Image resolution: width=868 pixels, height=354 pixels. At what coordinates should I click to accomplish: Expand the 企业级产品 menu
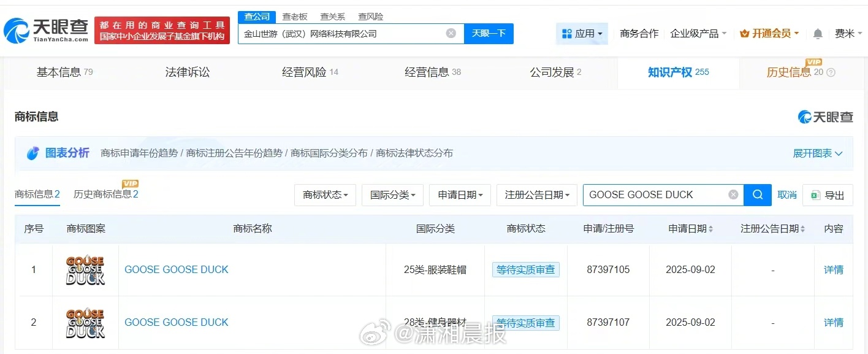(x=698, y=34)
